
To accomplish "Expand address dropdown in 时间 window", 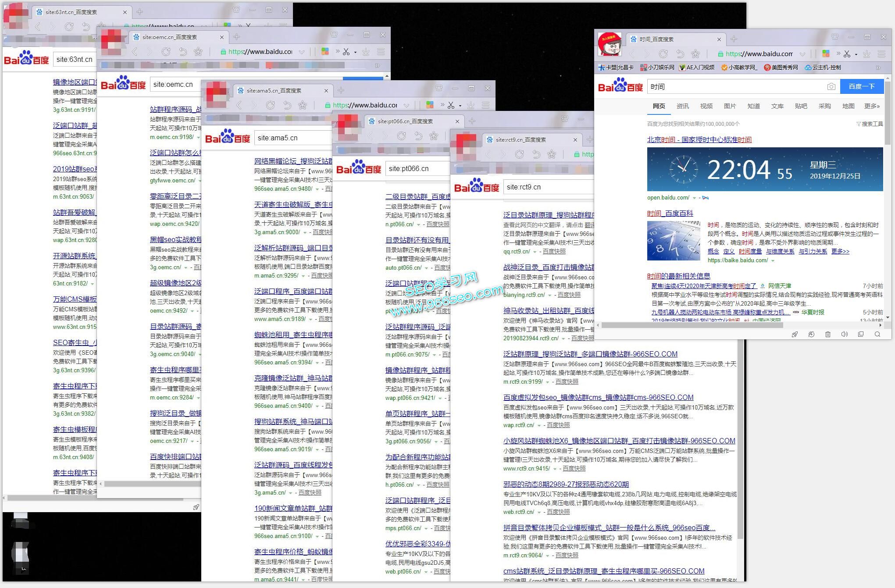I will (802, 54).
